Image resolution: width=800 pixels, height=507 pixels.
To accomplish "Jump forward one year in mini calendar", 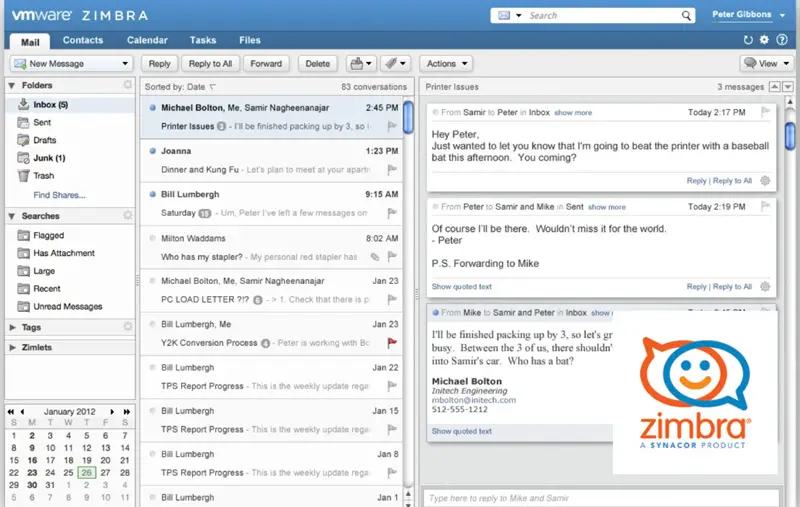I will click(127, 412).
